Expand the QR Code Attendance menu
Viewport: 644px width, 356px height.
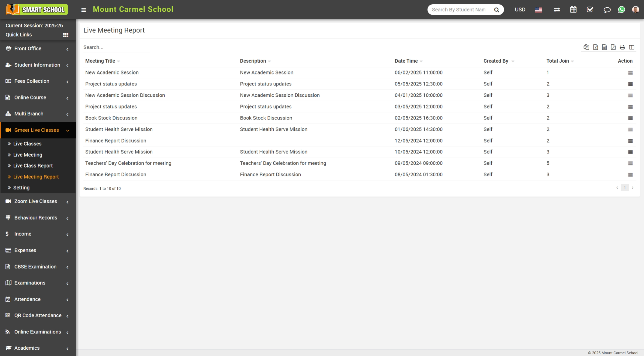pyautogui.click(x=38, y=315)
